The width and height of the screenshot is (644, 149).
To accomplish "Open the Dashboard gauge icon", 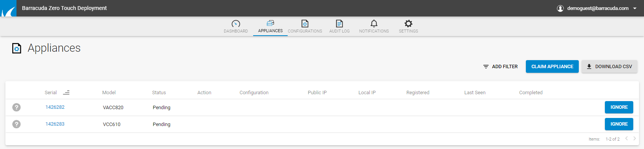I will [236, 24].
